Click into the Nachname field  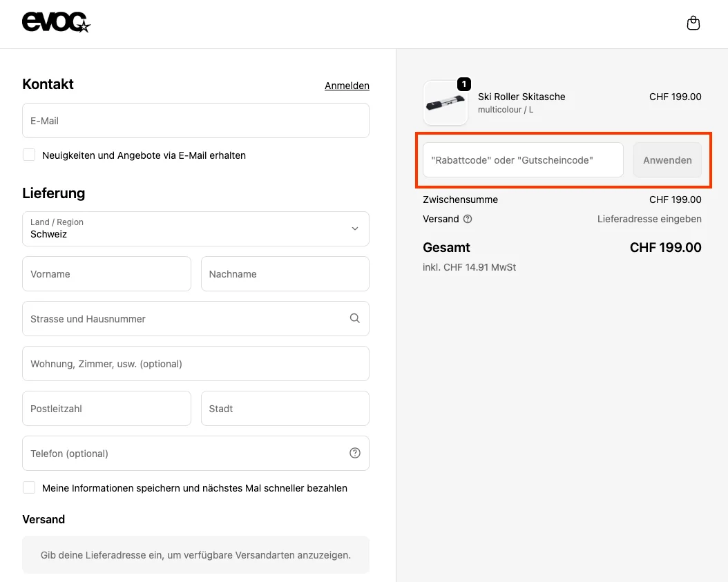pyautogui.click(x=285, y=274)
